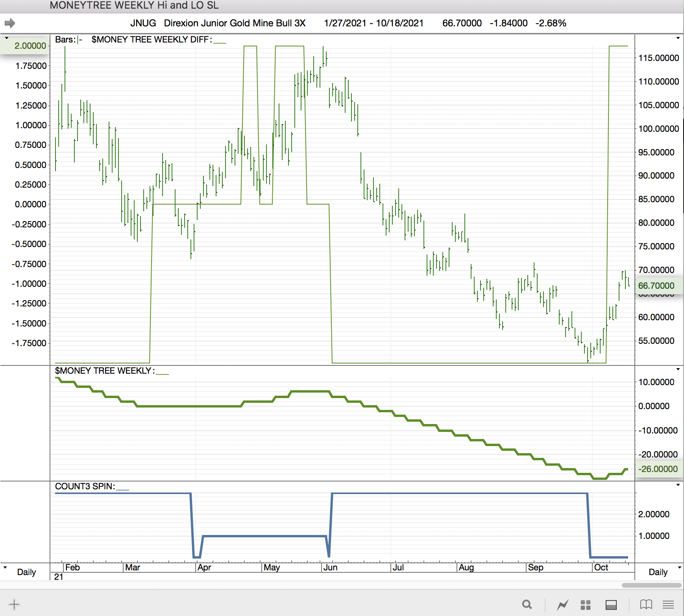Viewport: 684px width, 616px height.
Task: Open the magnifying glass search tool
Action: coord(527,604)
